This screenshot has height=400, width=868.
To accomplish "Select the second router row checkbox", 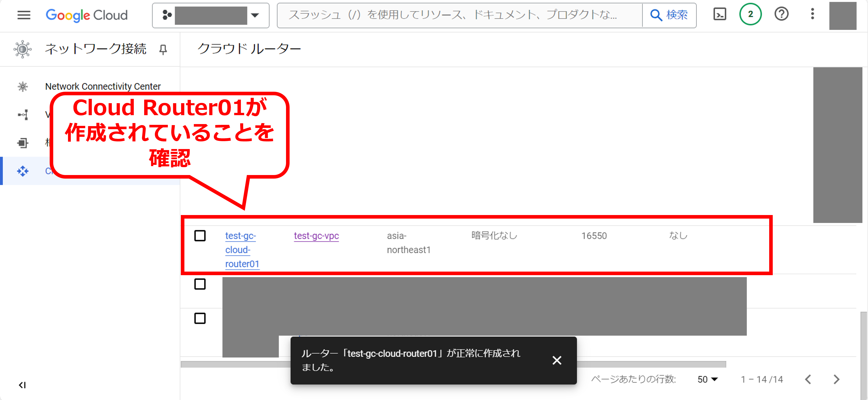I will click(200, 284).
